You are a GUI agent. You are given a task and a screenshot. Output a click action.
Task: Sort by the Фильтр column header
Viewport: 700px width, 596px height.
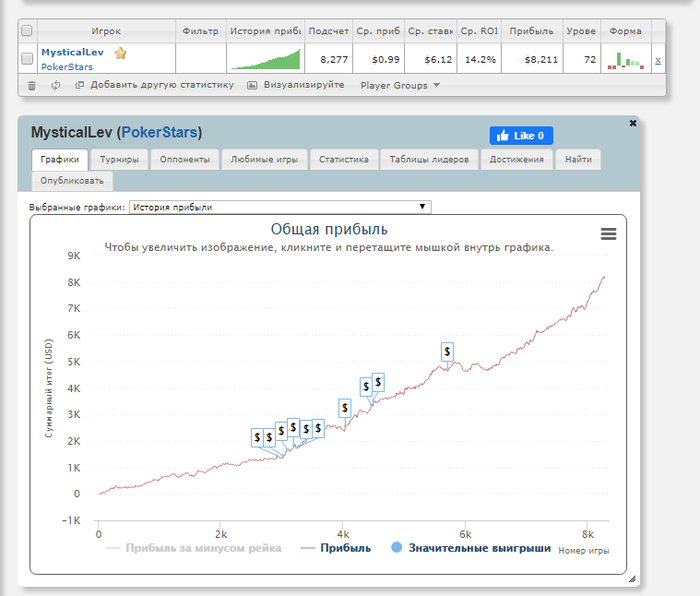(200, 31)
